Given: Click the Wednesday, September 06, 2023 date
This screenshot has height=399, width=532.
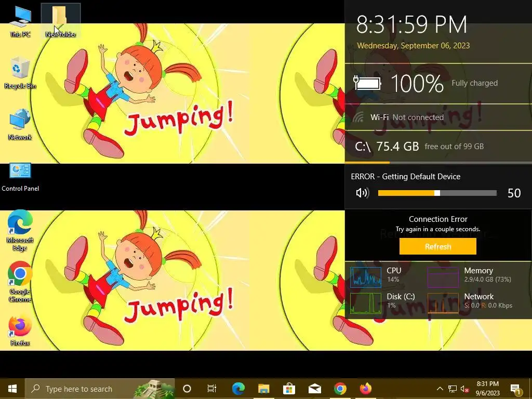Looking at the screenshot, I should tap(413, 46).
